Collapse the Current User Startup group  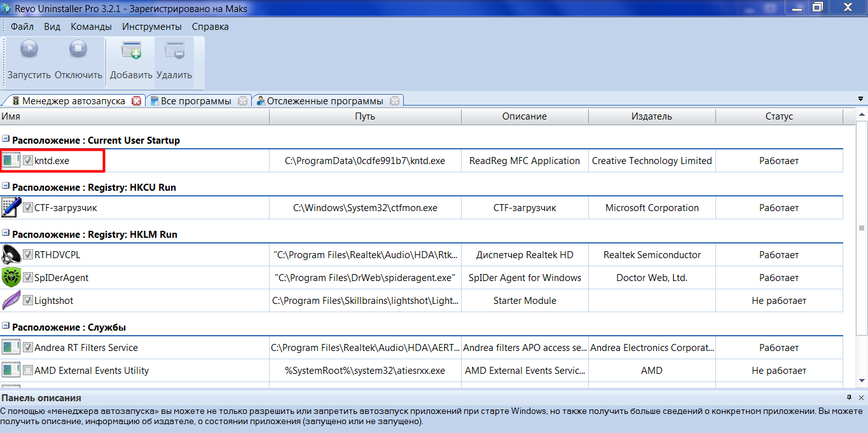coord(6,140)
